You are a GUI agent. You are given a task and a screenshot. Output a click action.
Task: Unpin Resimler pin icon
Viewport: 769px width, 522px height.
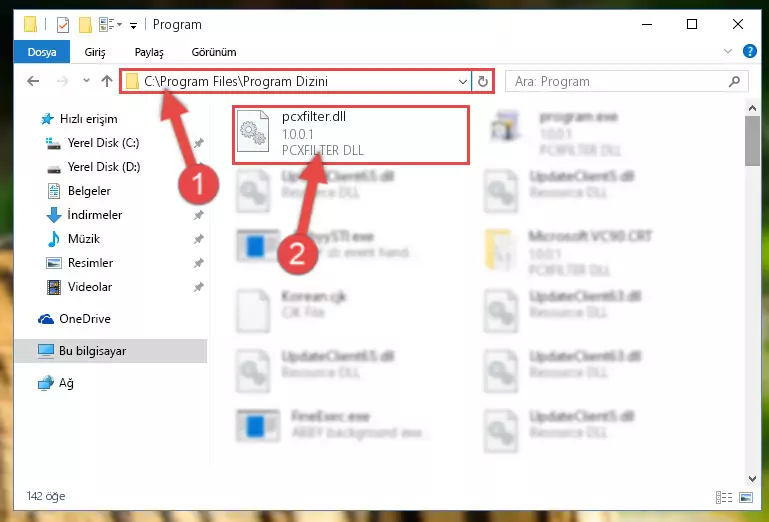tap(198, 263)
